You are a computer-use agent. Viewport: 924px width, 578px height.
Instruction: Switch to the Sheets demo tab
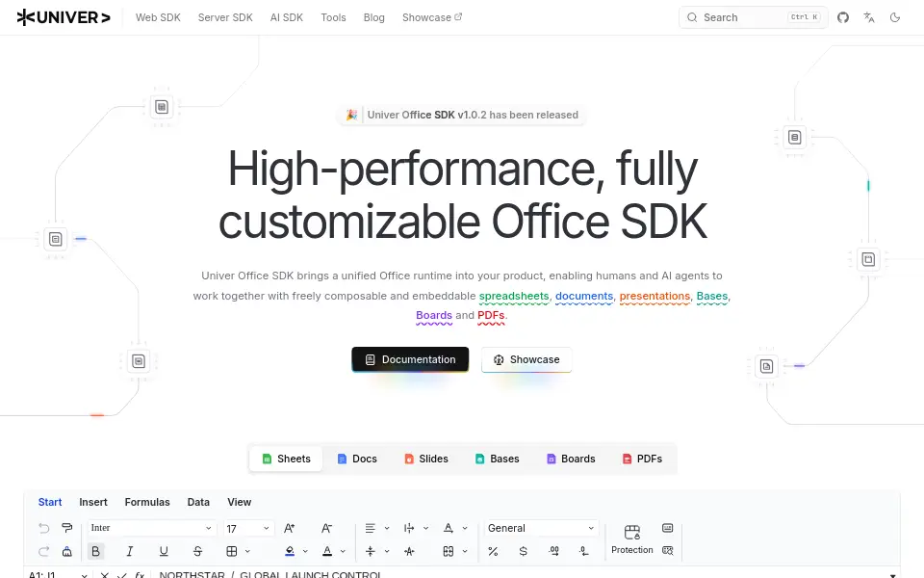(286, 459)
